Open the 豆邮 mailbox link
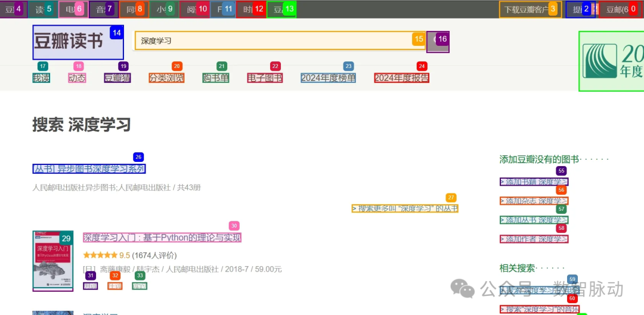 coord(620,10)
